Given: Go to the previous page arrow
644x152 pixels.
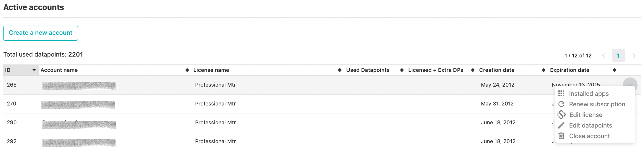Looking at the screenshot, I should tap(604, 56).
